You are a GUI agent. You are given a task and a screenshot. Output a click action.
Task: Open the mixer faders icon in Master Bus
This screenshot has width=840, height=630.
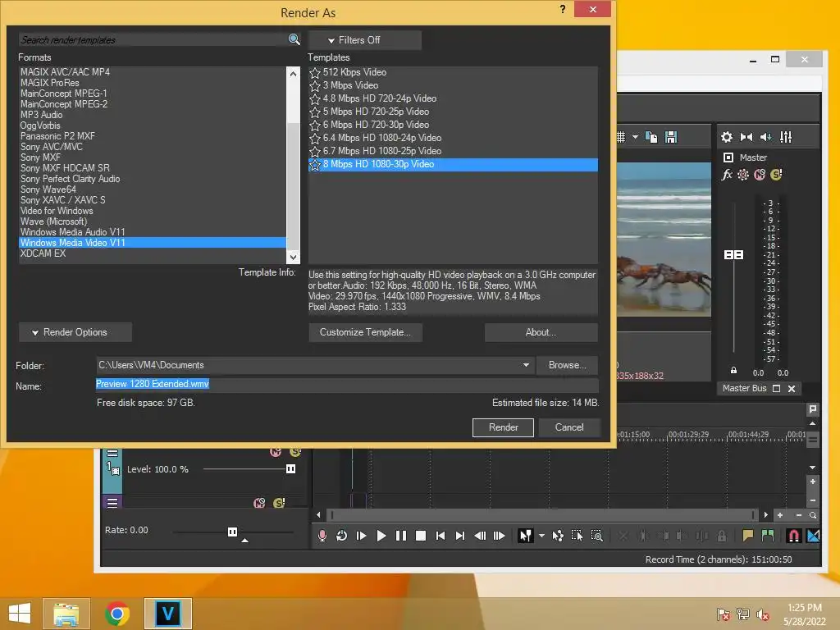(786, 137)
